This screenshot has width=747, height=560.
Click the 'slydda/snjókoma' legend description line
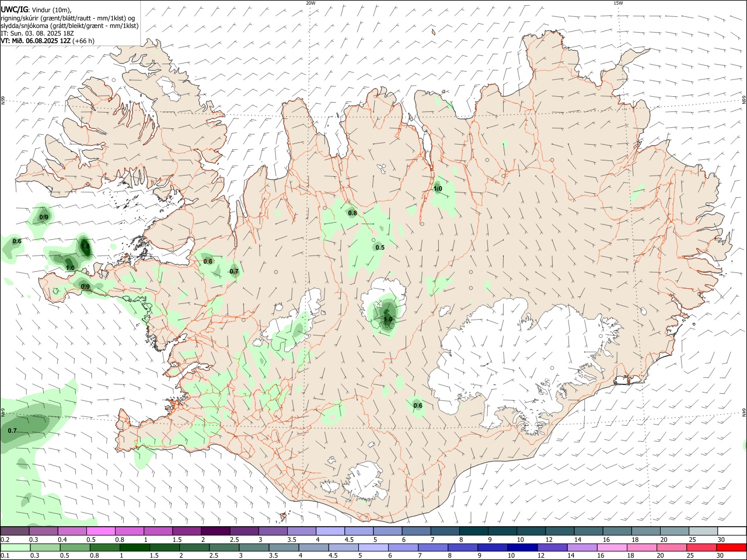69,26
